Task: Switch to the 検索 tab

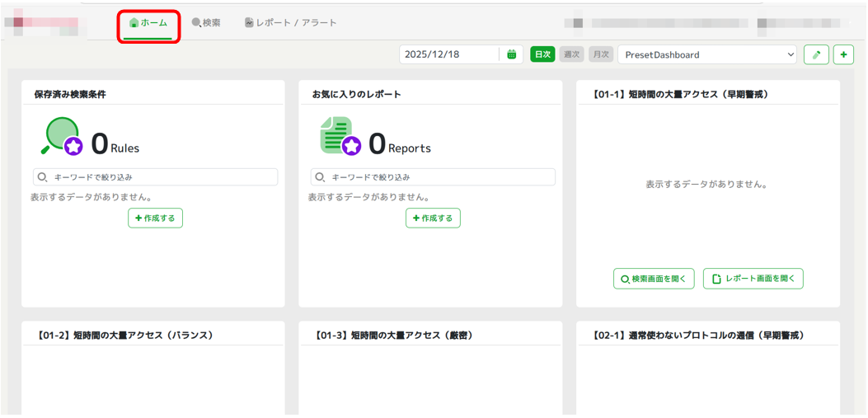Action: (206, 23)
